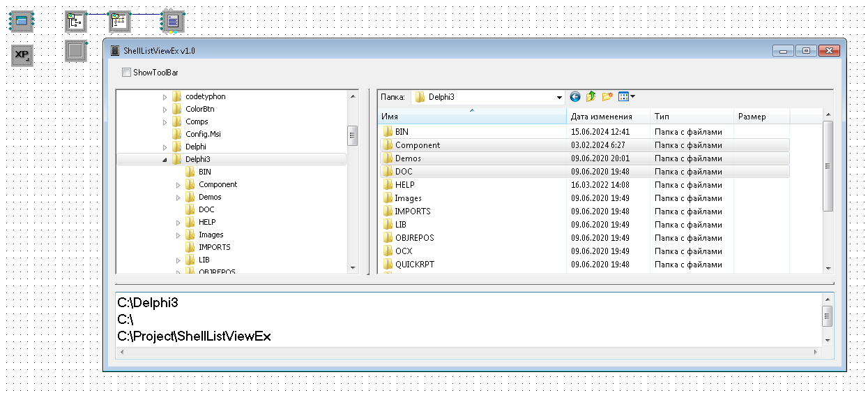Open the view mode menu icon
Image resolution: width=868 pixels, height=393 pixels.
(626, 97)
